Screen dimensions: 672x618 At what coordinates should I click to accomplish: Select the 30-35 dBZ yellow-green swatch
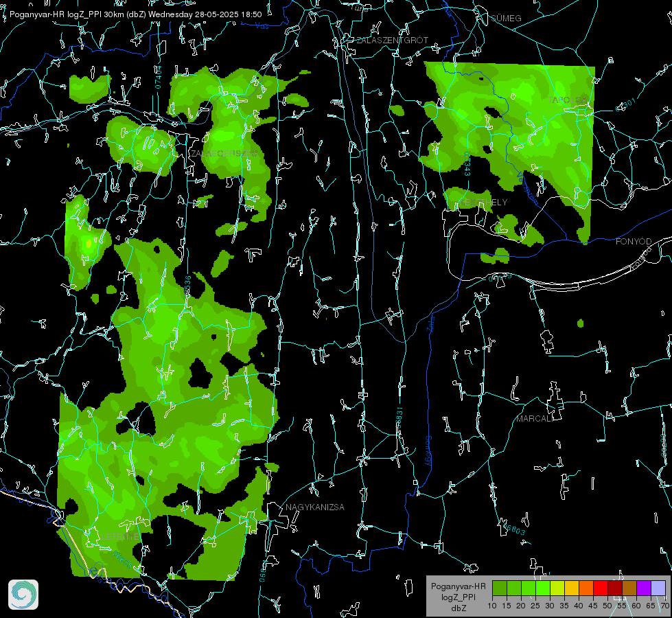pos(557,588)
